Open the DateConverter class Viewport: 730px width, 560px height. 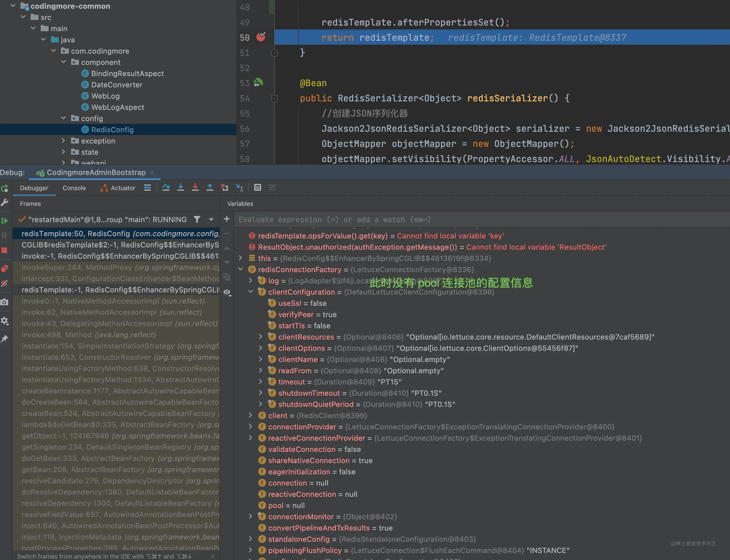(x=117, y=85)
